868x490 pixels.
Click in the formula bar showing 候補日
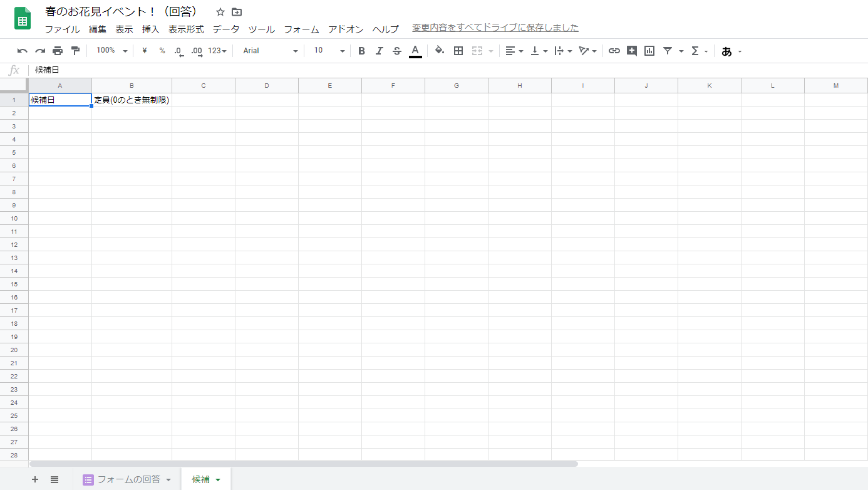click(x=448, y=70)
